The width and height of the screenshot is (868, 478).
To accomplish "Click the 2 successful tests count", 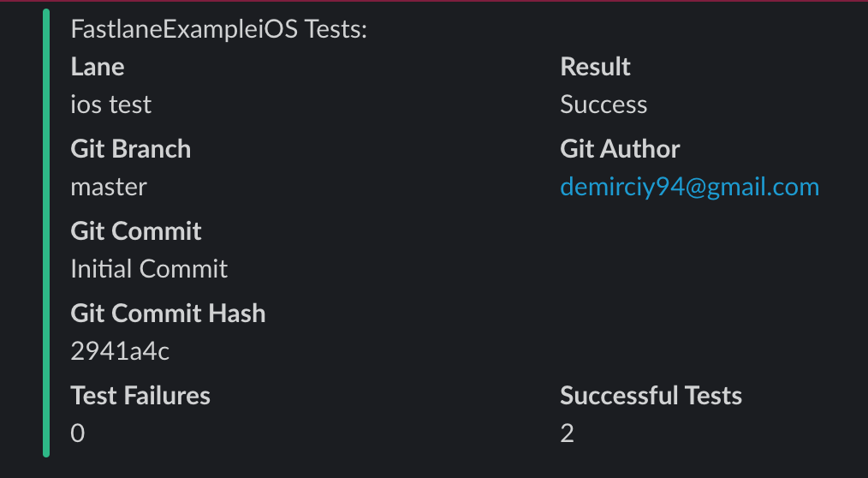I will [x=567, y=433].
